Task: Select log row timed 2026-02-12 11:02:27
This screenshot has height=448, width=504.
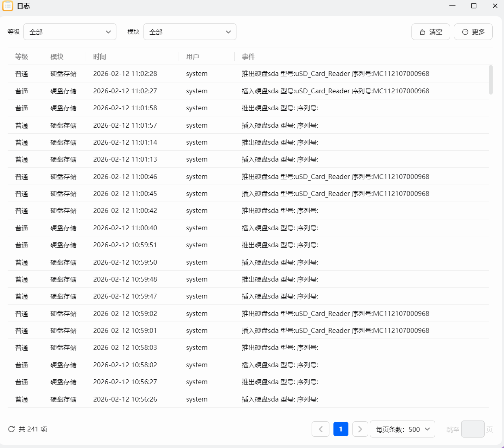Action: (x=248, y=91)
